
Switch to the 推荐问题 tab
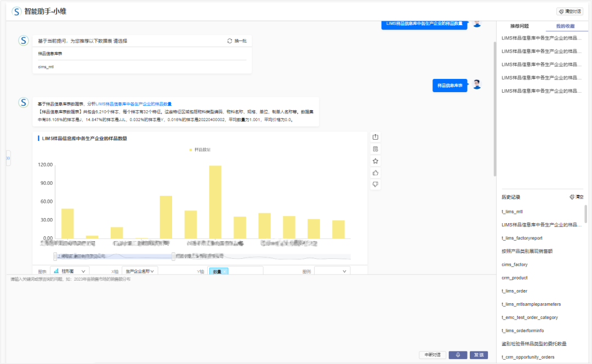519,26
